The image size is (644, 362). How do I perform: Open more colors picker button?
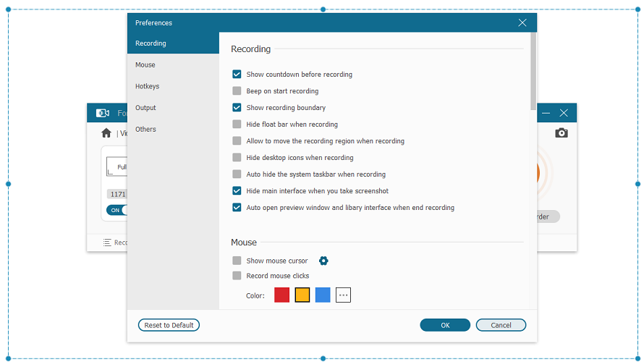pos(344,295)
